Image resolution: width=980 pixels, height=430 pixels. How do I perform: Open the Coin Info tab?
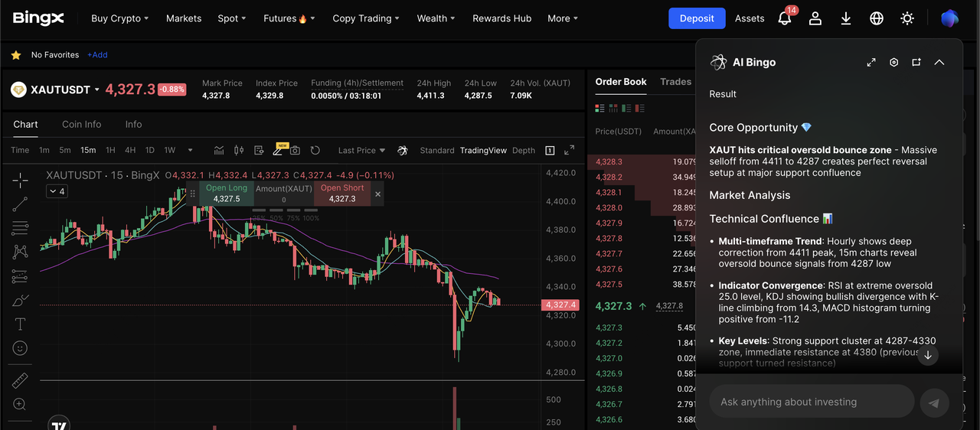coord(82,124)
